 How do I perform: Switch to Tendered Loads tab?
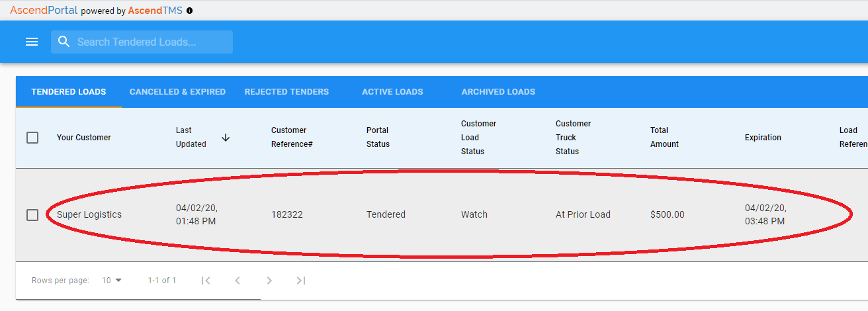(69, 92)
